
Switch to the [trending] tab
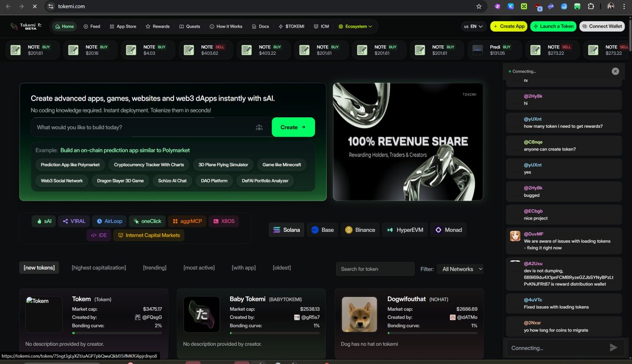click(x=155, y=268)
